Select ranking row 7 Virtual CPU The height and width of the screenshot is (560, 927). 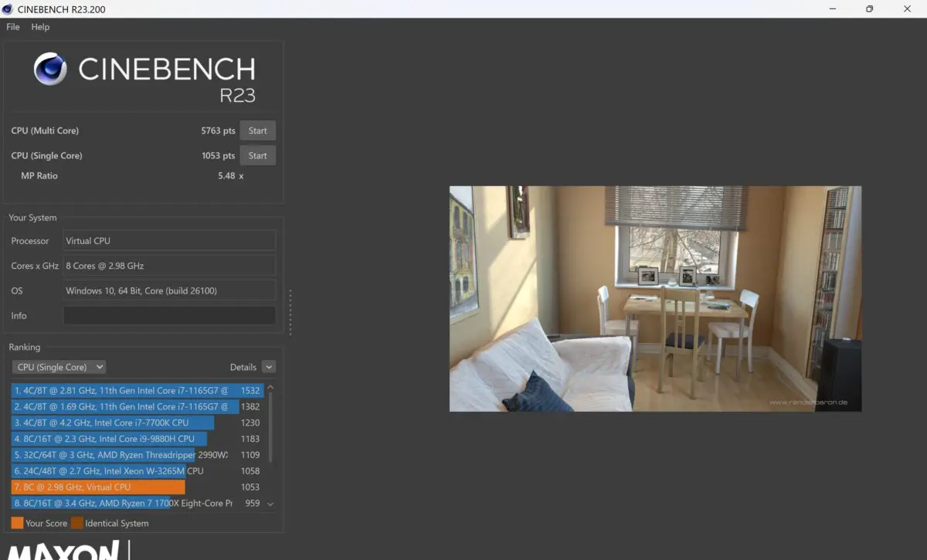click(137, 487)
